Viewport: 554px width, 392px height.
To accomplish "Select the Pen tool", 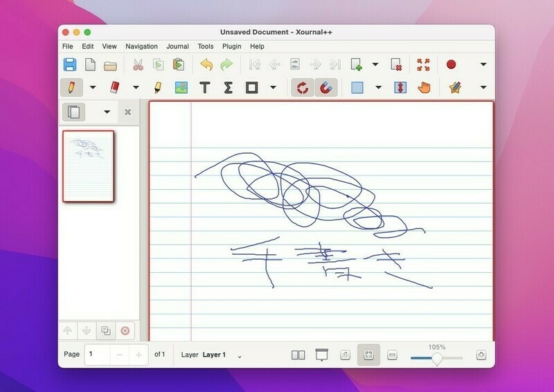I will pos(70,87).
